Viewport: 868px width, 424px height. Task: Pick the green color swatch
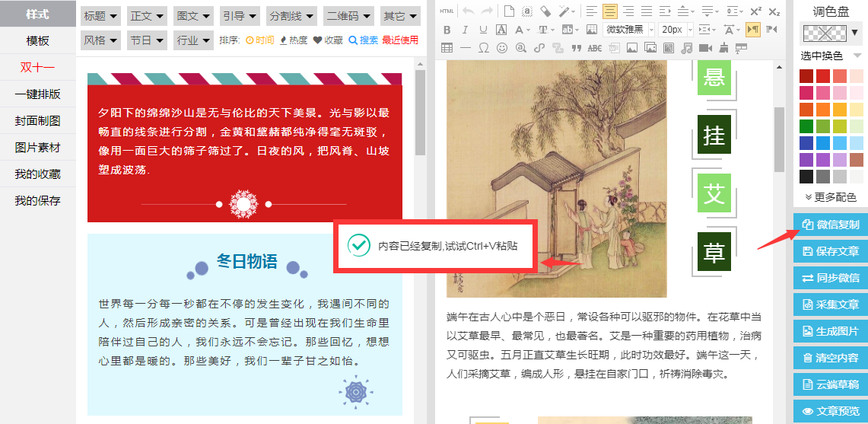pos(806,126)
